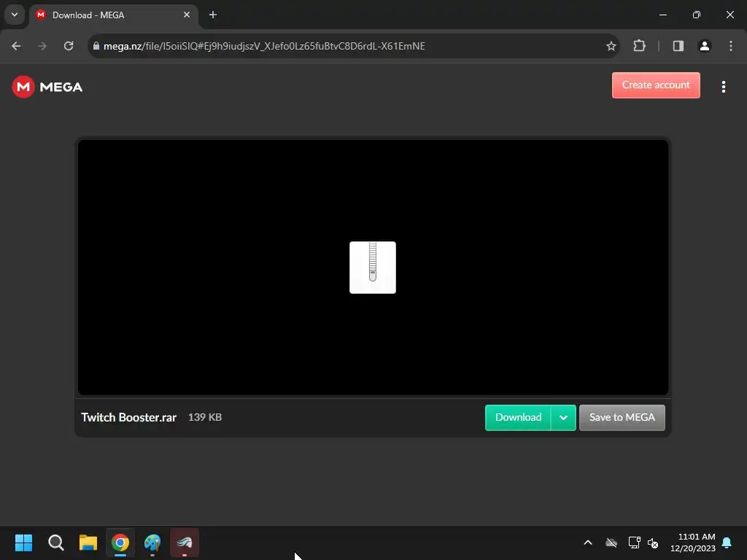Open the browser Extensions puzzle icon

tap(639, 46)
